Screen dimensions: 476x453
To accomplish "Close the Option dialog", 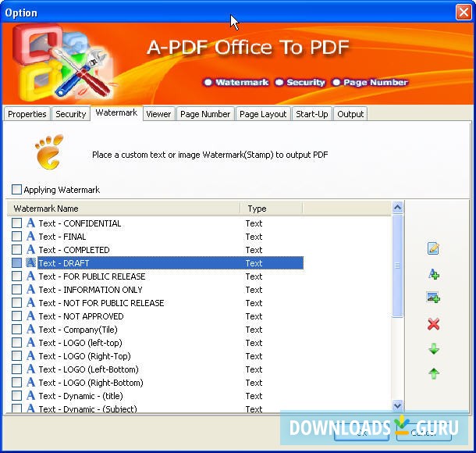I will 464,12.
